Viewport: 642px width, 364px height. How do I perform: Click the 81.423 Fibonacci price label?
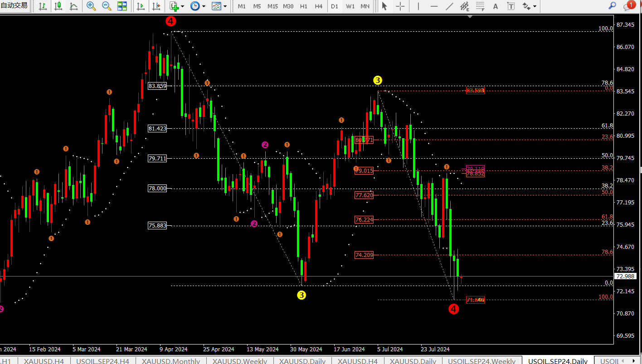click(157, 128)
